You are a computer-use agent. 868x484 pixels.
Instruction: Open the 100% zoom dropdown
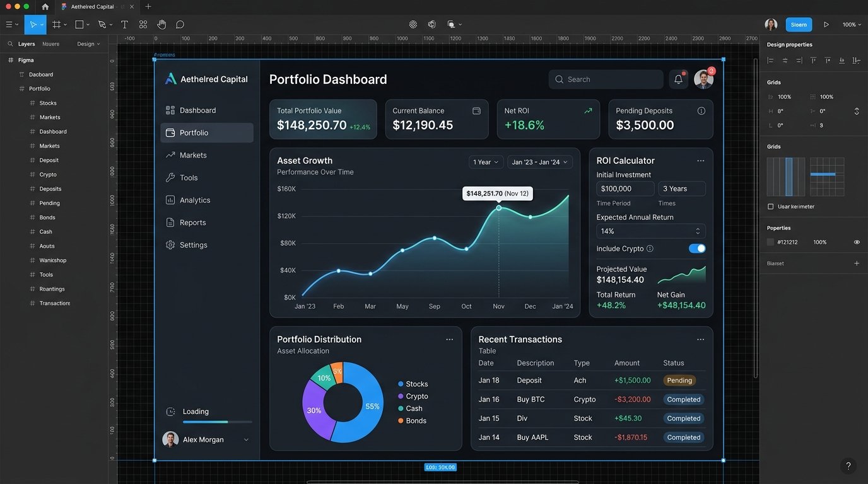pos(852,25)
